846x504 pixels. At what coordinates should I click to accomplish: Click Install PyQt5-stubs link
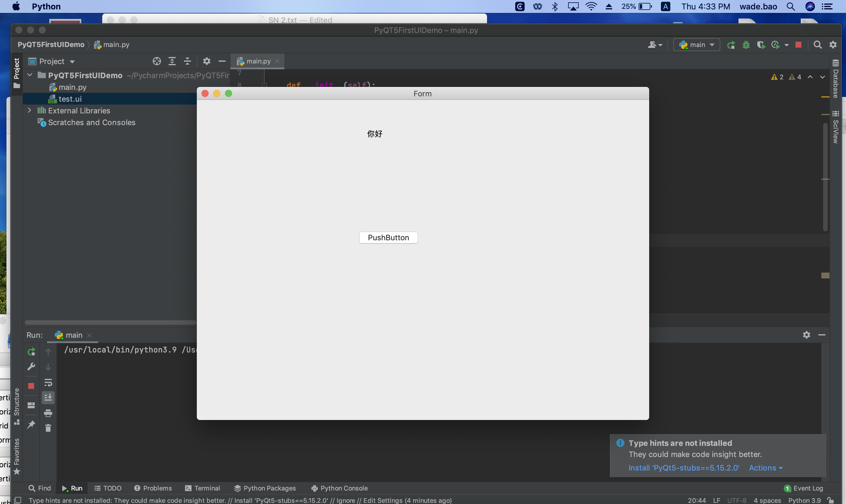click(683, 468)
